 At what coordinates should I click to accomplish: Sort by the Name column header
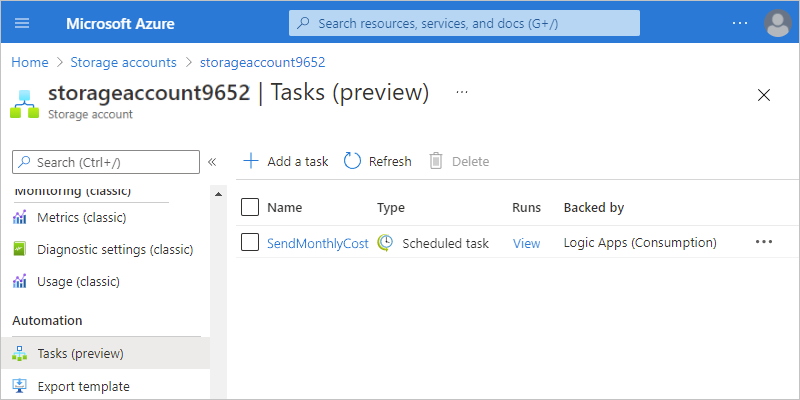[285, 208]
